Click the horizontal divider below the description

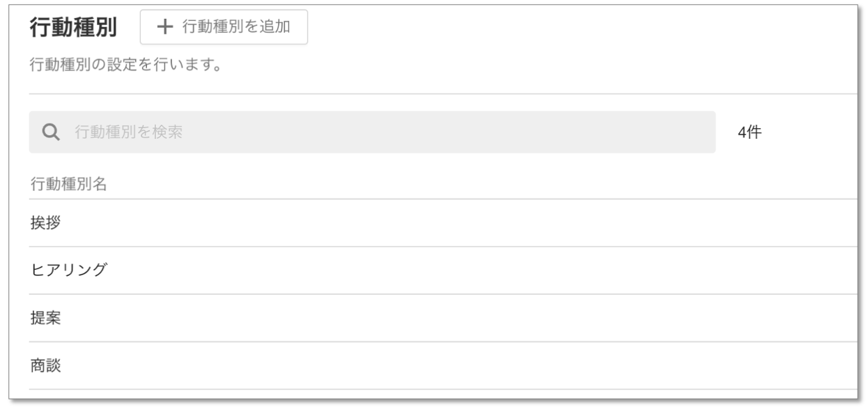point(443,93)
